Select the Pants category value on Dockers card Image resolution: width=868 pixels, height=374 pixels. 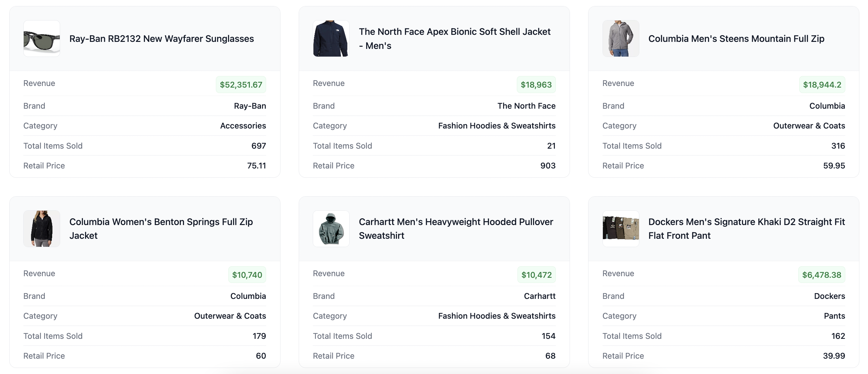834,316
